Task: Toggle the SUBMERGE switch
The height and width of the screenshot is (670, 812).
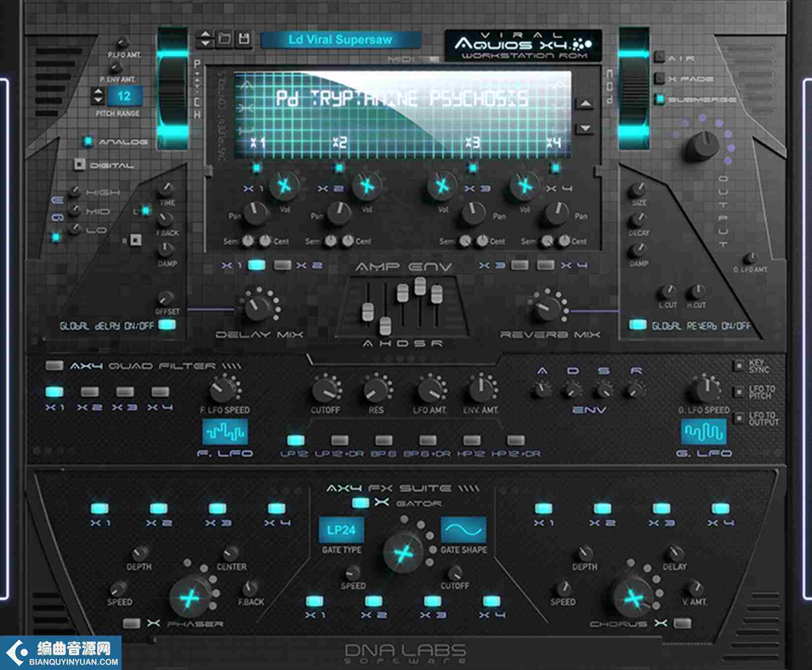Action: tap(659, 99)
